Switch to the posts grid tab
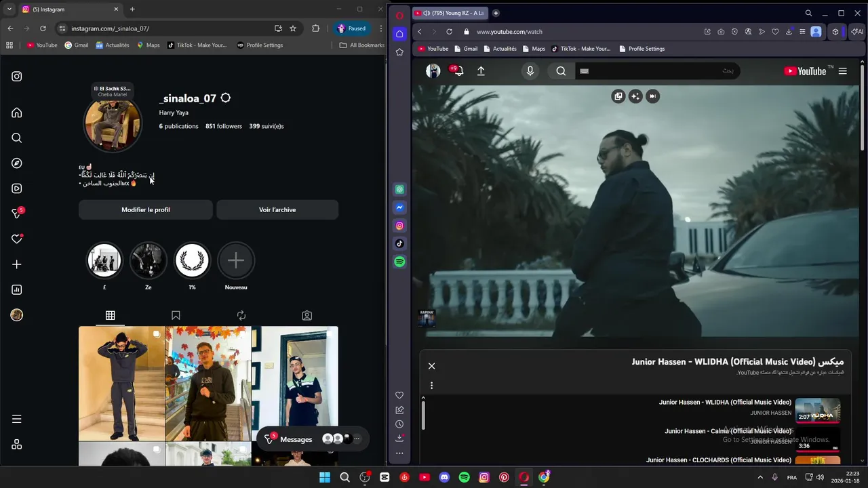868x488 pixels. click(x=110, y=315)
